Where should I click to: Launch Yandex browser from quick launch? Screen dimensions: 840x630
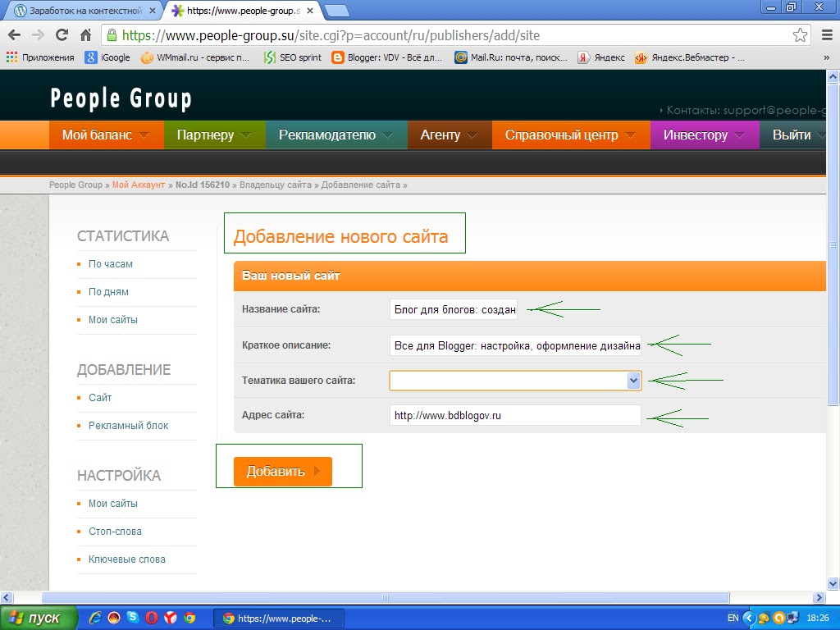point(171,619)
